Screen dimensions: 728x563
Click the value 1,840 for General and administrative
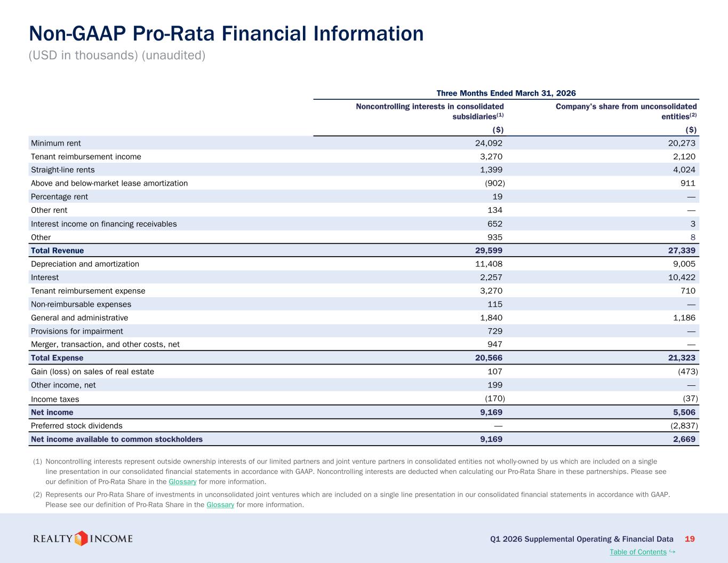[x=491, y=318]
